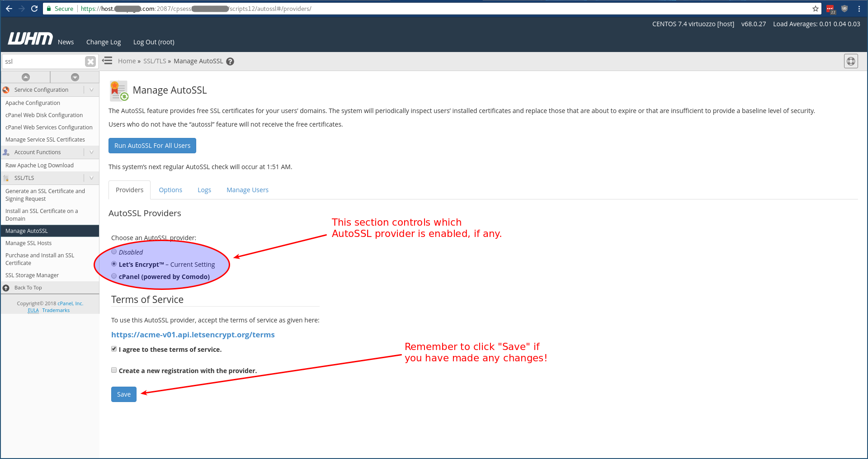
Task: Click the WHM logo
Action: tap(30, 39)
